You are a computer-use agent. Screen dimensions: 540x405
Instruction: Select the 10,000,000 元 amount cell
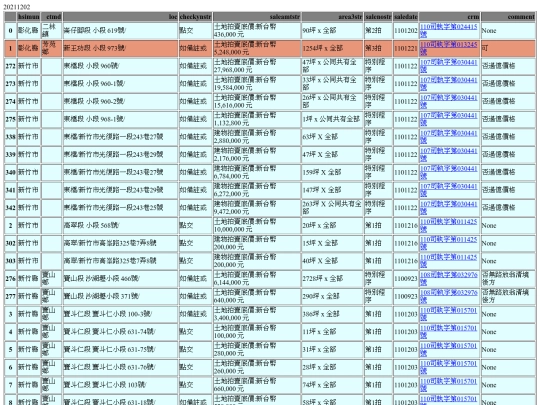coord(257,225)
